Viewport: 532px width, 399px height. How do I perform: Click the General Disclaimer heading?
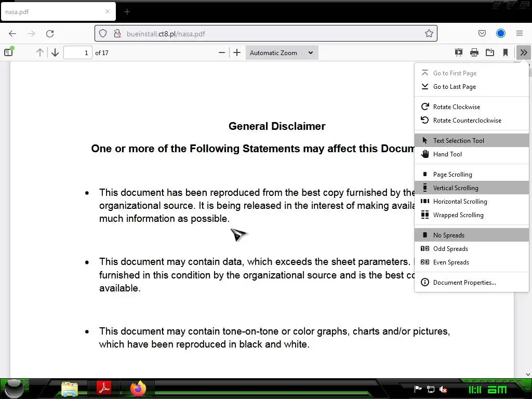277,126
